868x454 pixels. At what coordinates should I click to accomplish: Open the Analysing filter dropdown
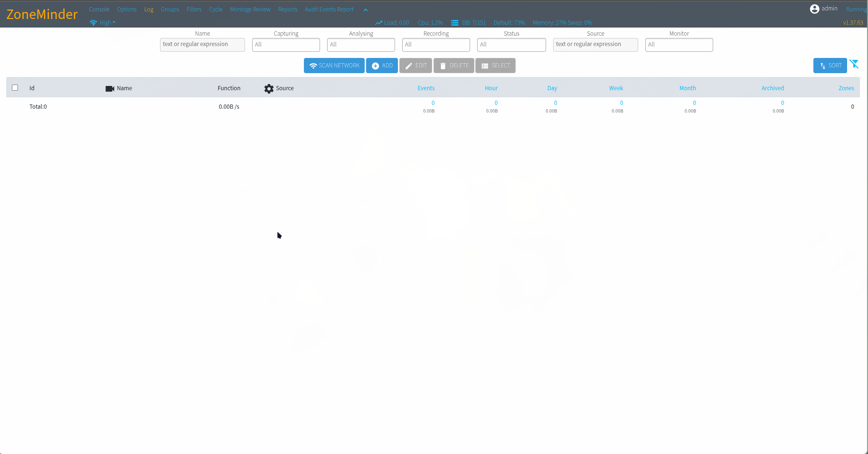point(361,45)
